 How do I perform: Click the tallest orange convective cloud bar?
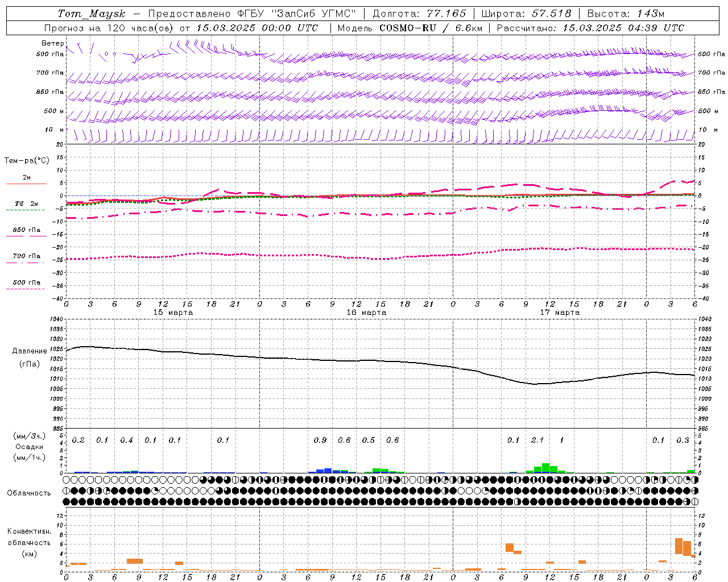pos(679,546)
